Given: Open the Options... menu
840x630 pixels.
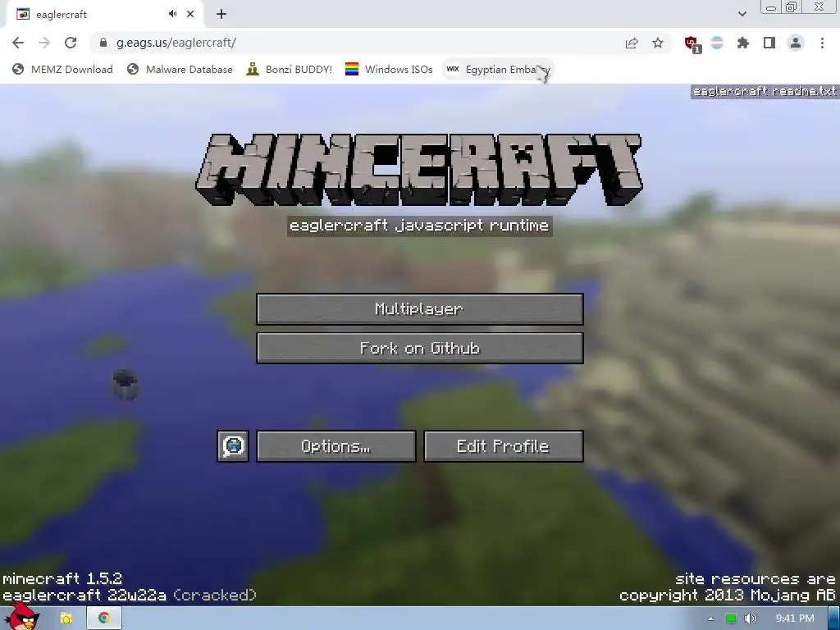Looking at the screenshot, I should 336,446.
